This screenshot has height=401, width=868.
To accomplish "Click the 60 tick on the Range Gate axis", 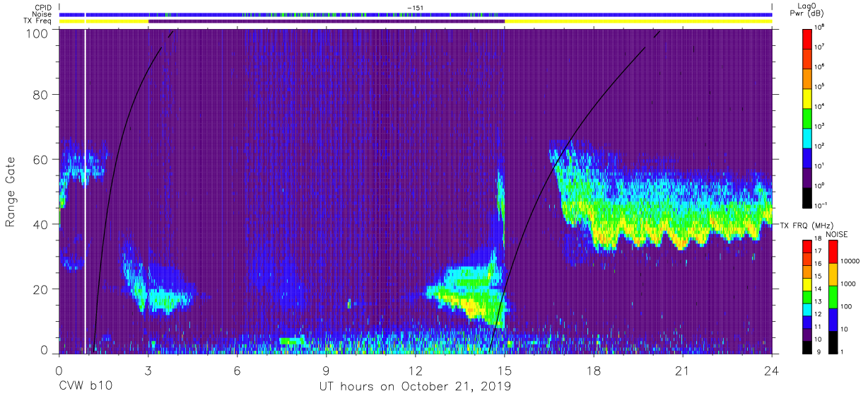I will coord(41,160).
